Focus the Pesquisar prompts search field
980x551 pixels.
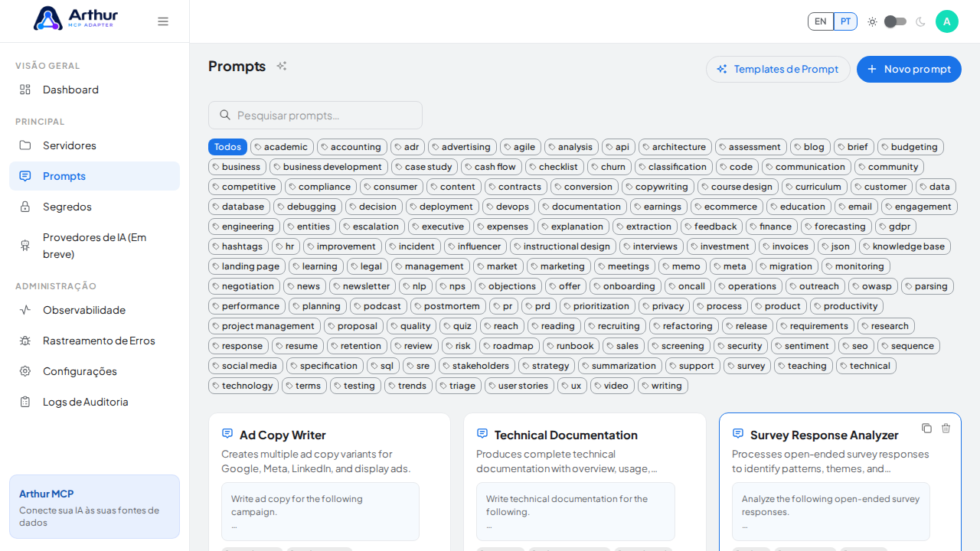[315, 115]
